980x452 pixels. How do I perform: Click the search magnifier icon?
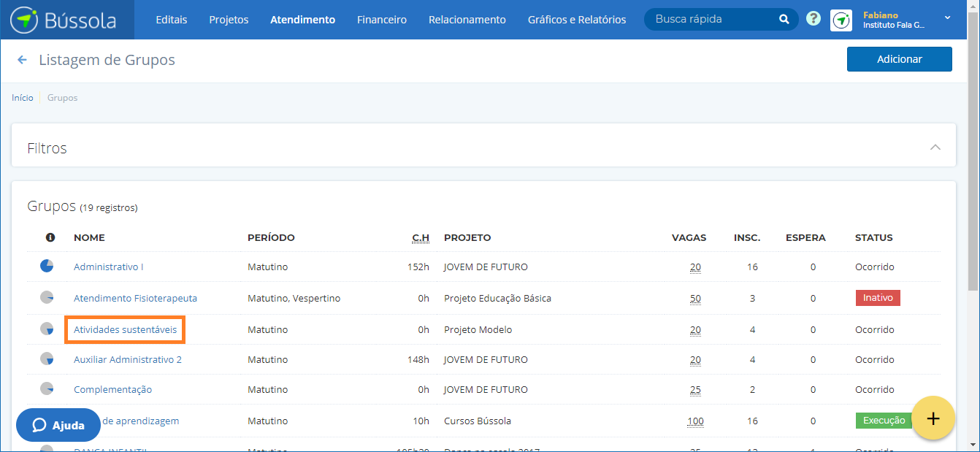[784, 20]
